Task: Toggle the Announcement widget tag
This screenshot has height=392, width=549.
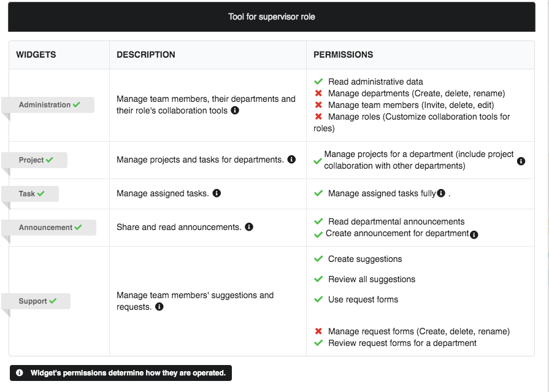Action: tap(50, 228)
